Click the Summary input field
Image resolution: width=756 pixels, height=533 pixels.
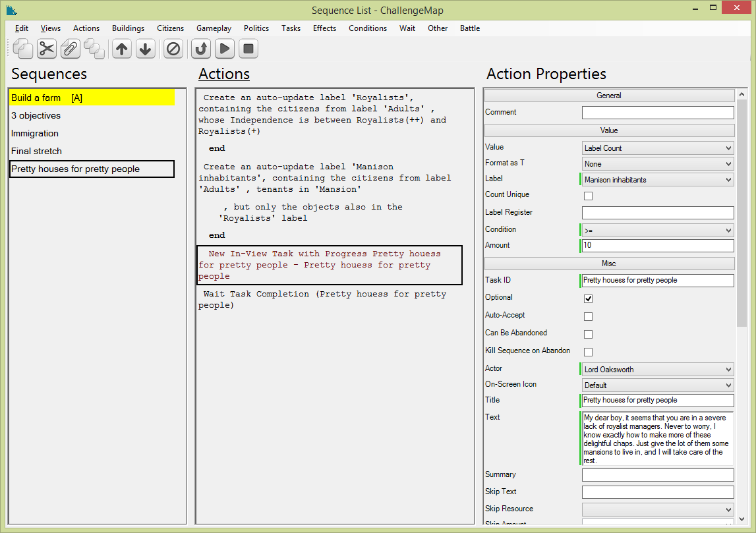658,474
